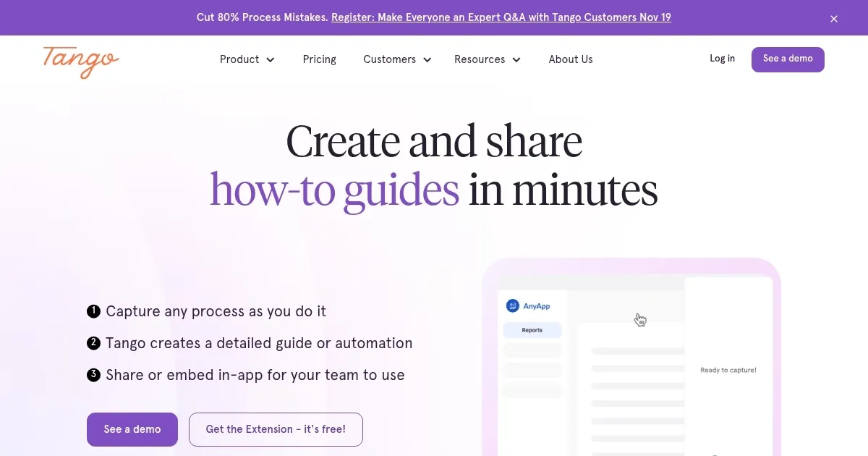
Task: Click the number 1 step bullet
Action: coord(93,311)
